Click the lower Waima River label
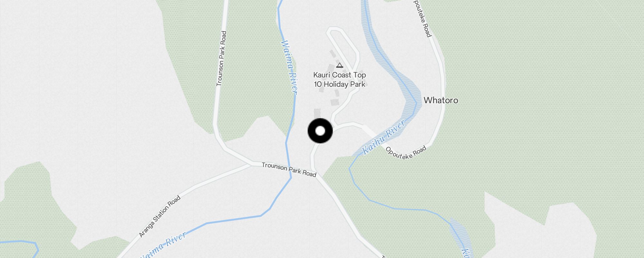 click(x=163, y=245)
